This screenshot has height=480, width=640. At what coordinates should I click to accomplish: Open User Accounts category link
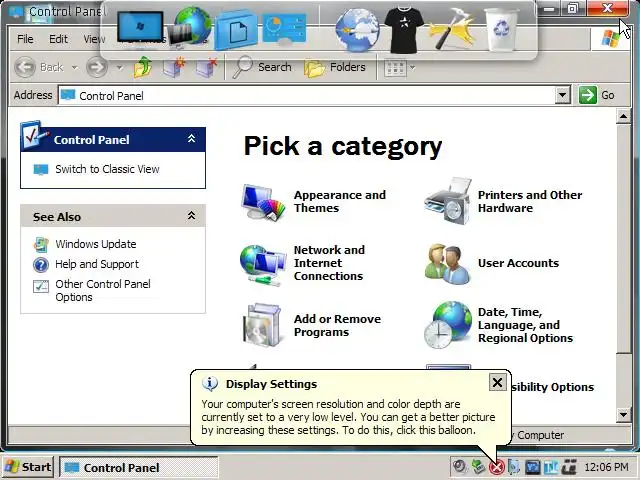518,263
